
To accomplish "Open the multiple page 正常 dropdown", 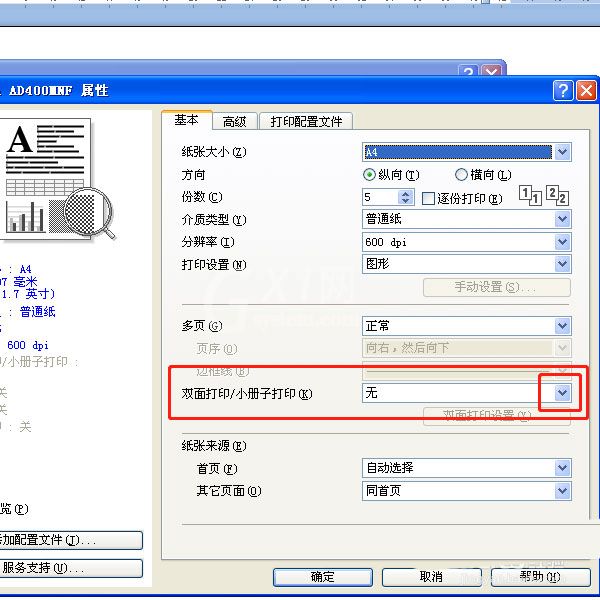I will pos(466,326).
